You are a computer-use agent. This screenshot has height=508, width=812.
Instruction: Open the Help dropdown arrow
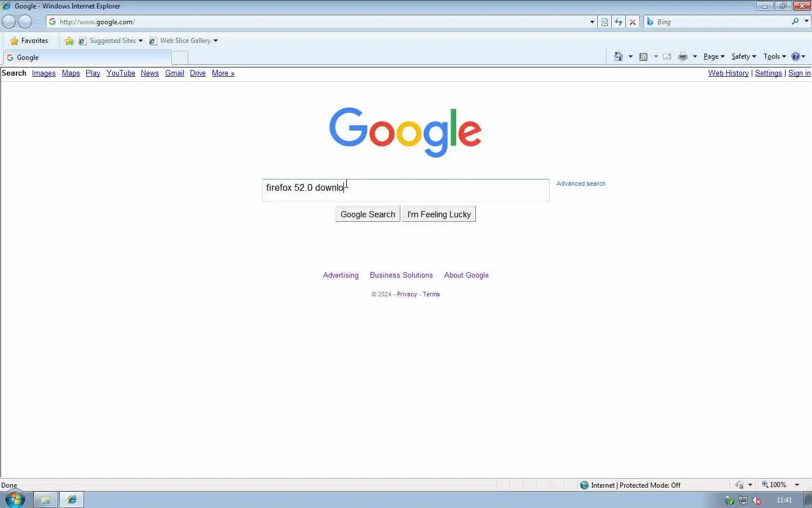tap(804, 56)
